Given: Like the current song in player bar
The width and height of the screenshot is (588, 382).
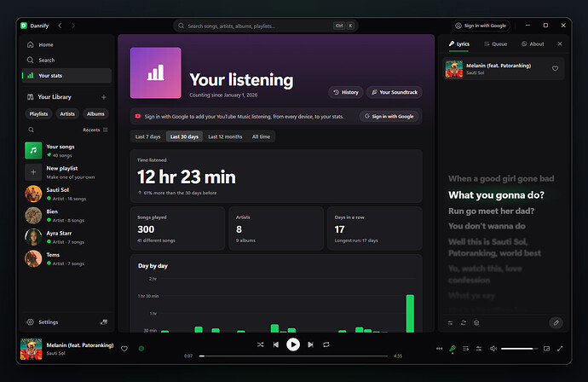Looking at the screenshot, I should tap(124, 349).
